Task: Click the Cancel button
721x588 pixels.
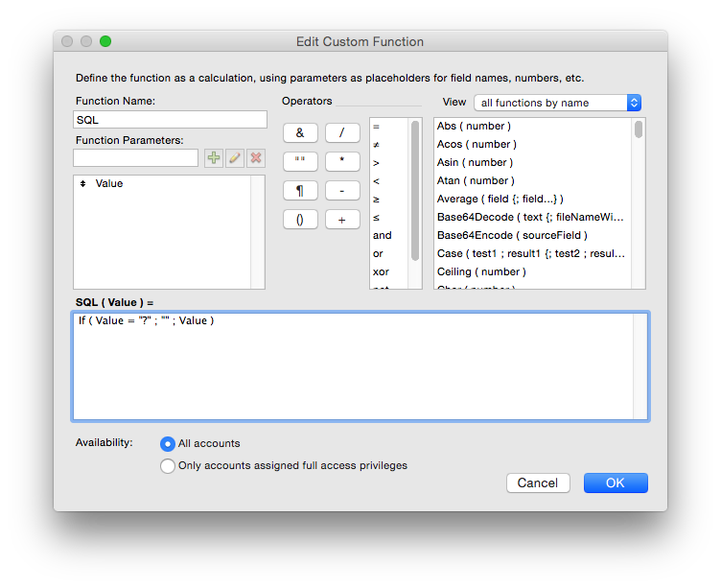Action: tap(538, 482)
